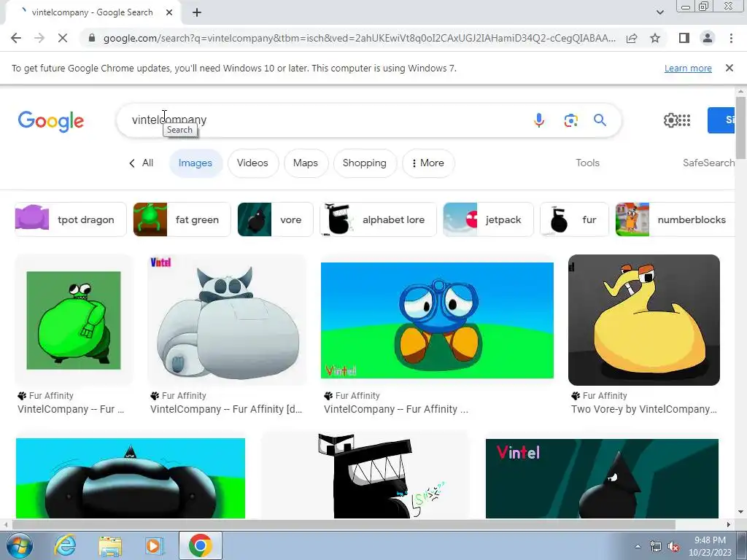This screenshot has width=747, height=560.
Task: Filter by numberblocks chip
Action: pos(675,219)
